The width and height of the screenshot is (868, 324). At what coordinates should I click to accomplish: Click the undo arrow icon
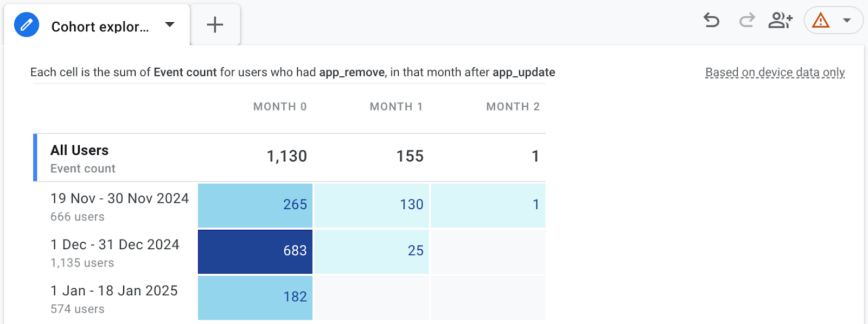711,21
